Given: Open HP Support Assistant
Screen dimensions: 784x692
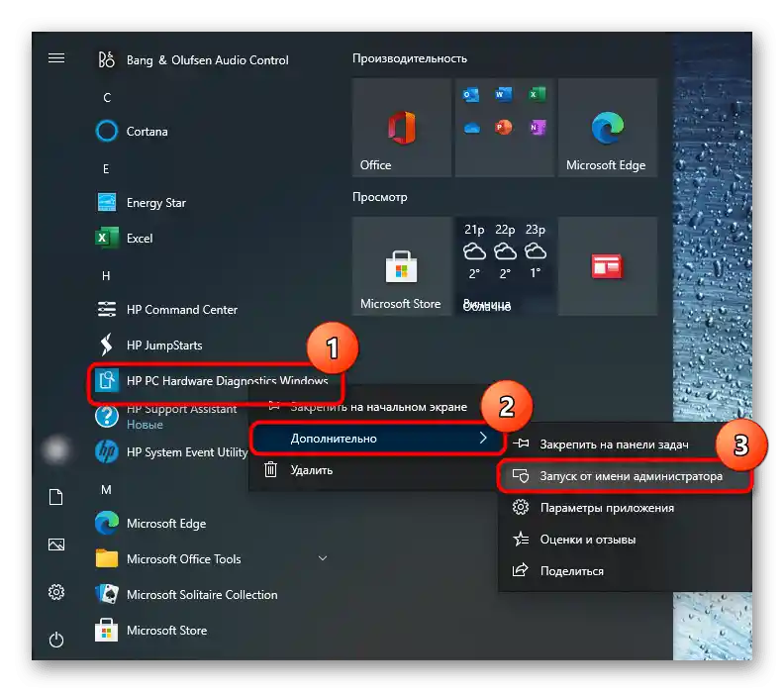Looking at the screenshot, I should [166, 416].
